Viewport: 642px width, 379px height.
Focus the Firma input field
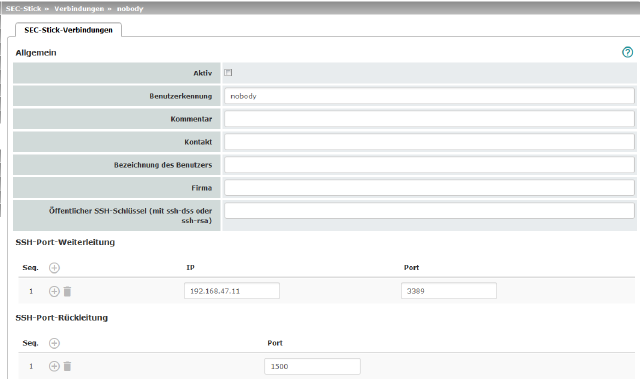(x=430, y=188)
